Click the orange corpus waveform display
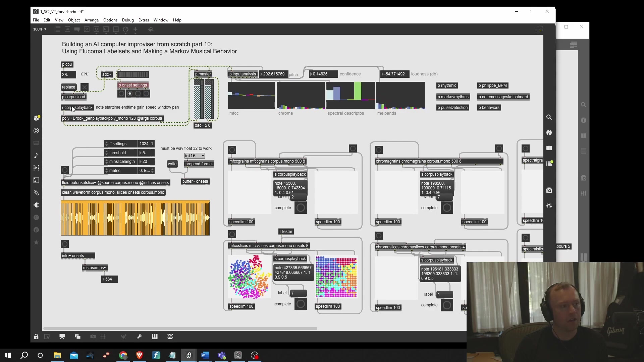This screenshot has height=362, width=644. point(135,218)
